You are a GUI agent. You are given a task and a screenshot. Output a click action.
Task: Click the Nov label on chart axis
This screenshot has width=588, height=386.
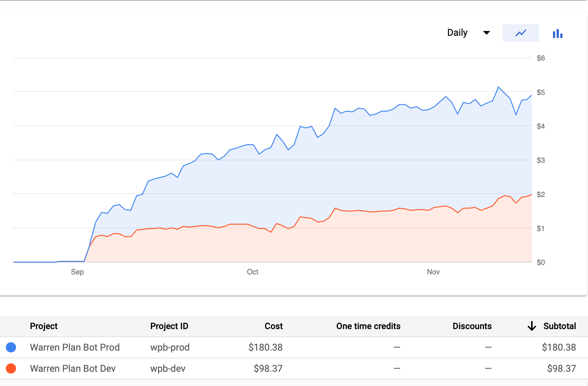433,272
